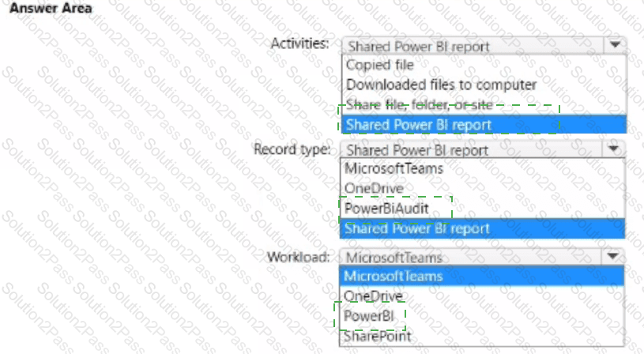Viewport: 644px width, 354px height.
Task: Choose MicrosoftTeams in Workload list
Action: tap(481, 276)
